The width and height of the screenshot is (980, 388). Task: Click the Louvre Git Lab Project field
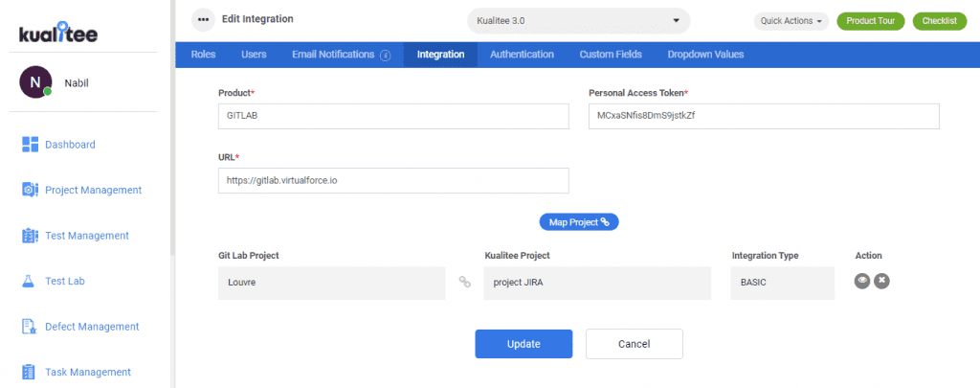click(332, 283)
